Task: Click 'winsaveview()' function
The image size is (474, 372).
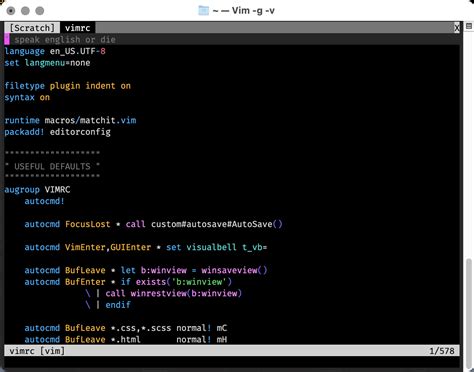Action: click(x=234, y=270)
